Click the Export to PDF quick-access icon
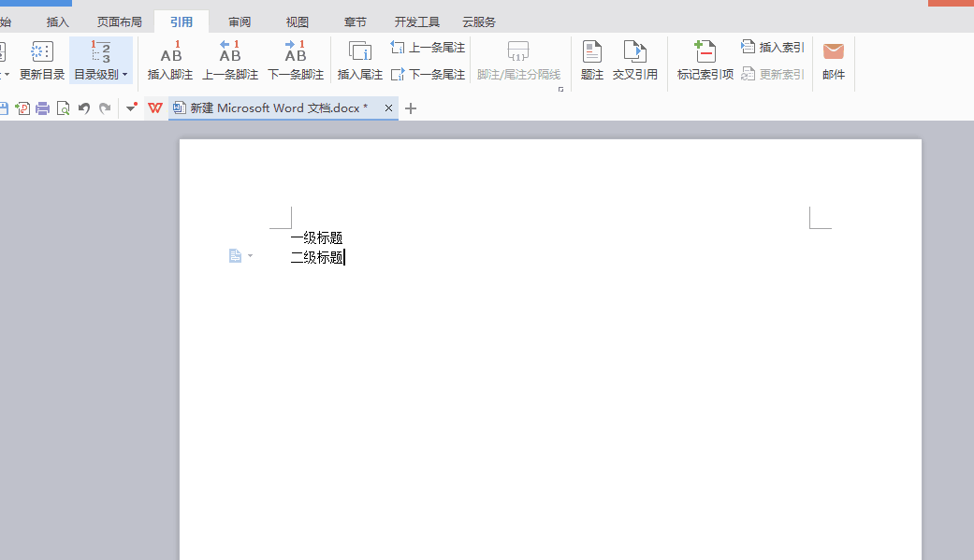This screenshot has height=560, width=974. pyautogui.click(x=22, y=108)
